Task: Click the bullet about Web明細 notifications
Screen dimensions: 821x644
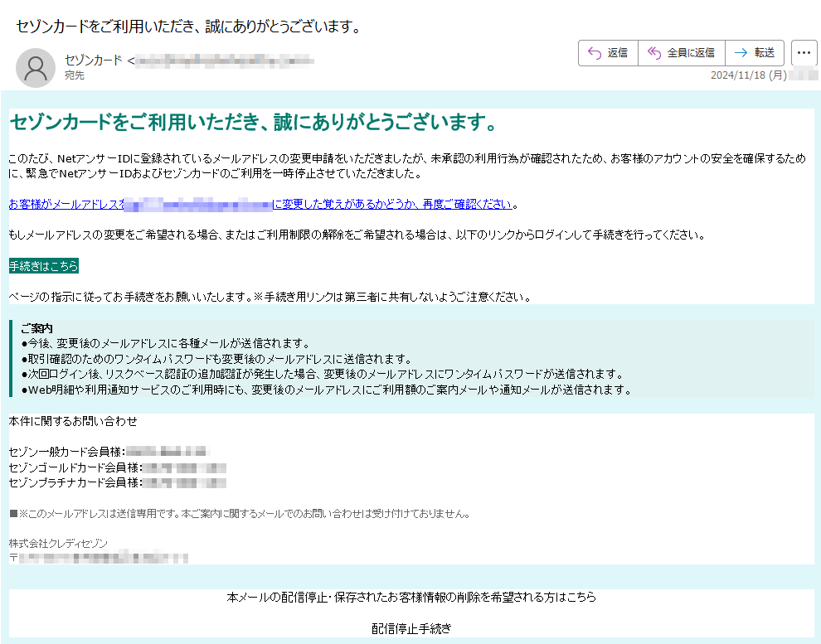Action: [326, 390]
